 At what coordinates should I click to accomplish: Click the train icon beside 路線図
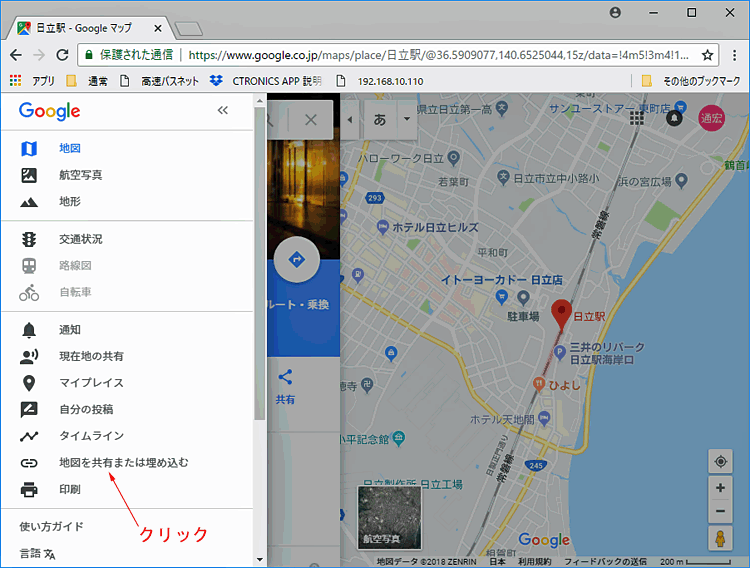(x=29, y=266)
